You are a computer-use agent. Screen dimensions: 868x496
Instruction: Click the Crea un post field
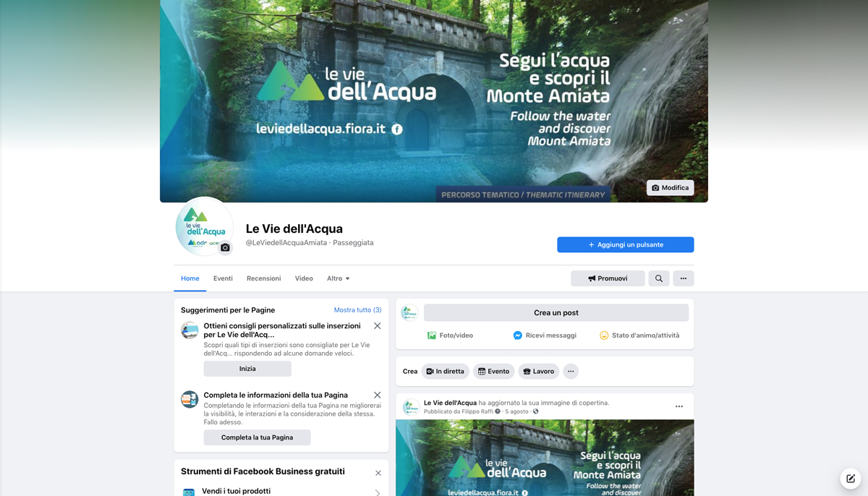(556, 313)
